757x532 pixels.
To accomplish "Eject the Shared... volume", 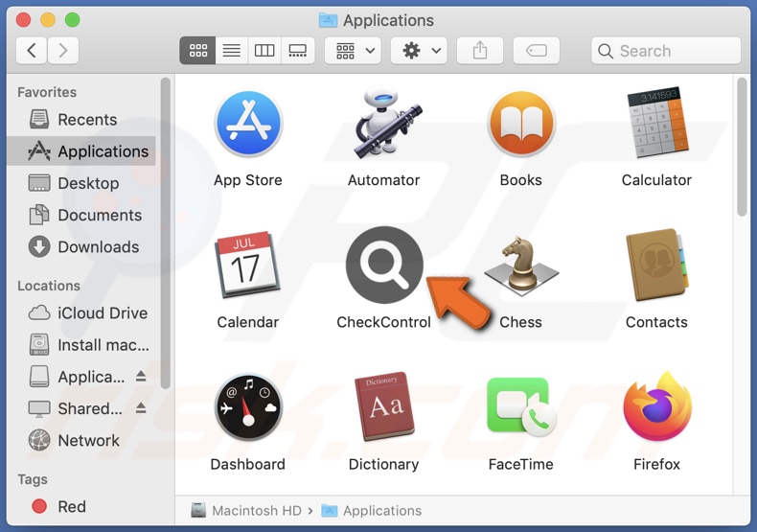I will coord(141,408).
